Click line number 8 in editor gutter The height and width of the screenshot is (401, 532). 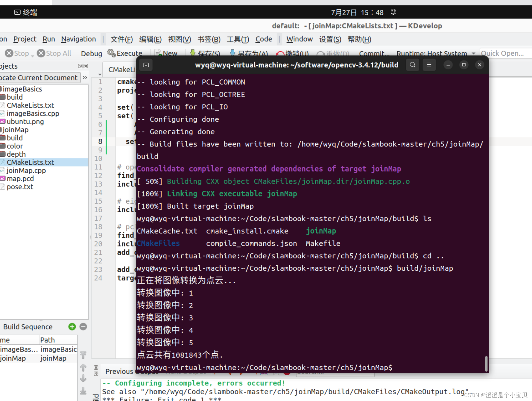(100, 141)
